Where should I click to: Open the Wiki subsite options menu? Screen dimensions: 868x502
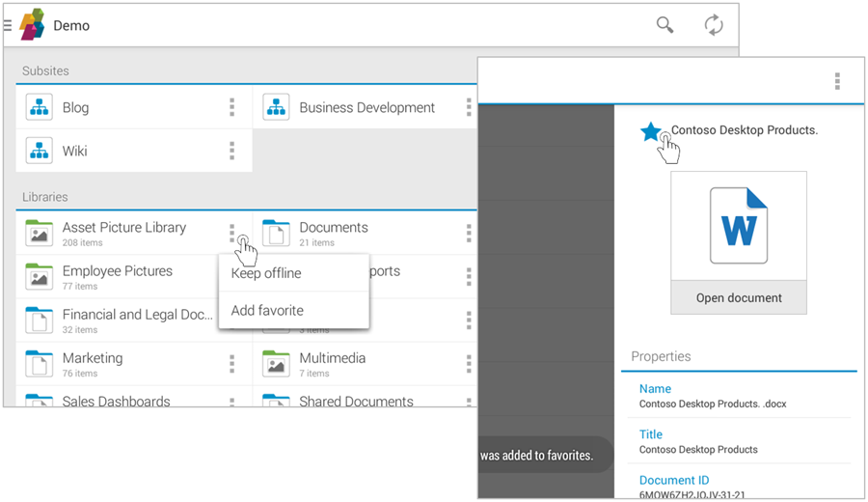coord(231,151)
